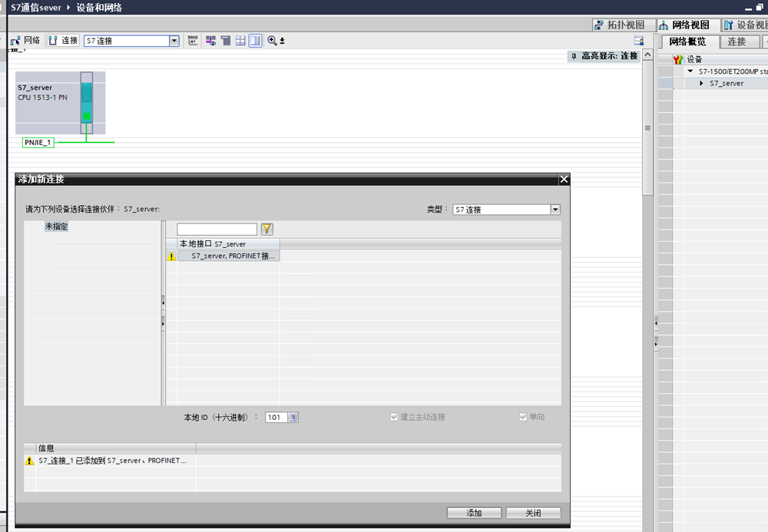
Task: Click the save window settings icon
Action: click(x=638, y=41)
